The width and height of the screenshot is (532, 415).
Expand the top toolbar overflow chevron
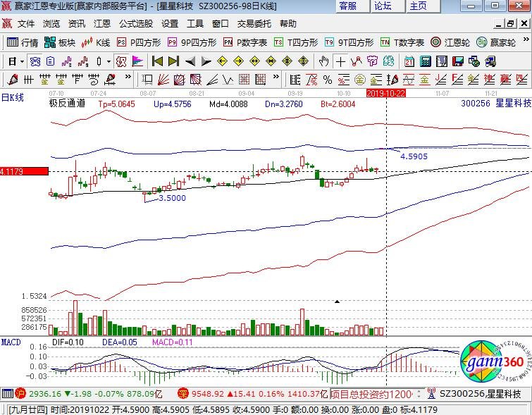click(x=526, y=39)
